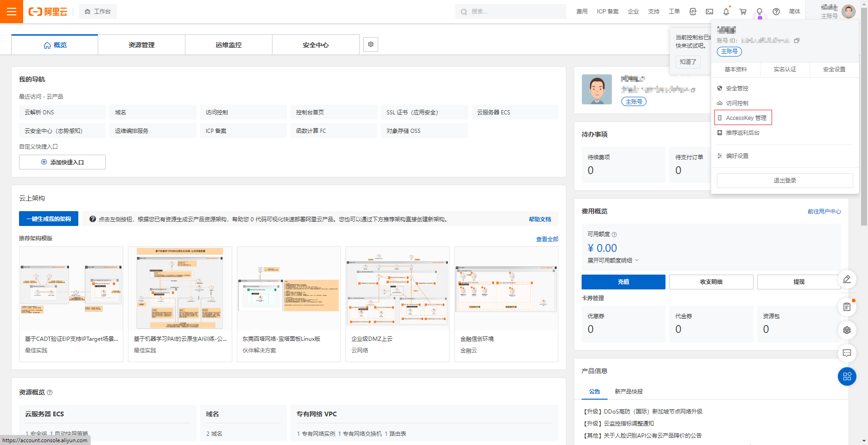Click 一键生成我的架构 button
This screenshot has width=868, height=445.
(49, 219)
